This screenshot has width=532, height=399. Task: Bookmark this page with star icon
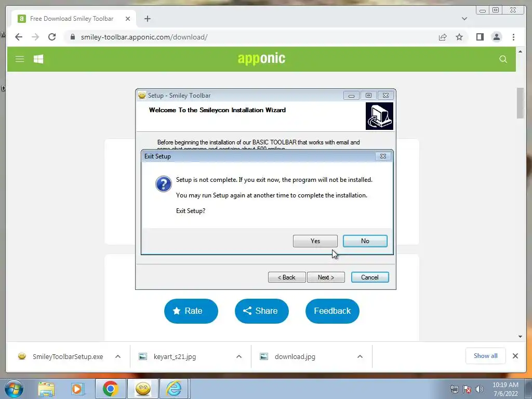(x=459, y=37)
